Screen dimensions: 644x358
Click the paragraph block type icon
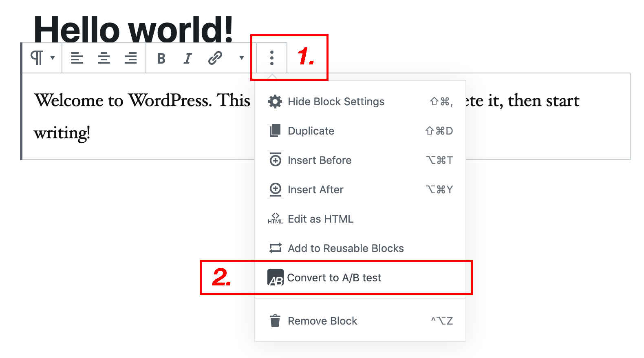click(37, 58)
